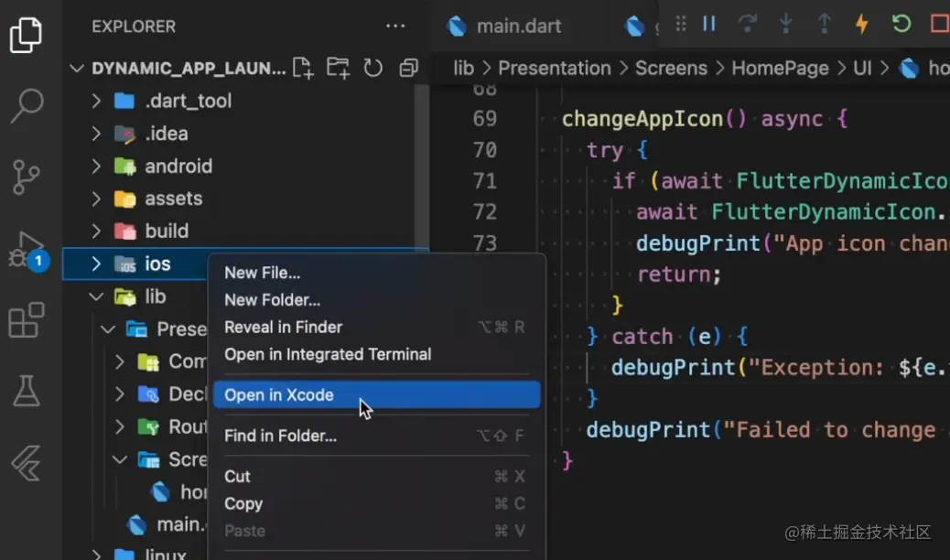Expand the android folder

pos(96,166)
